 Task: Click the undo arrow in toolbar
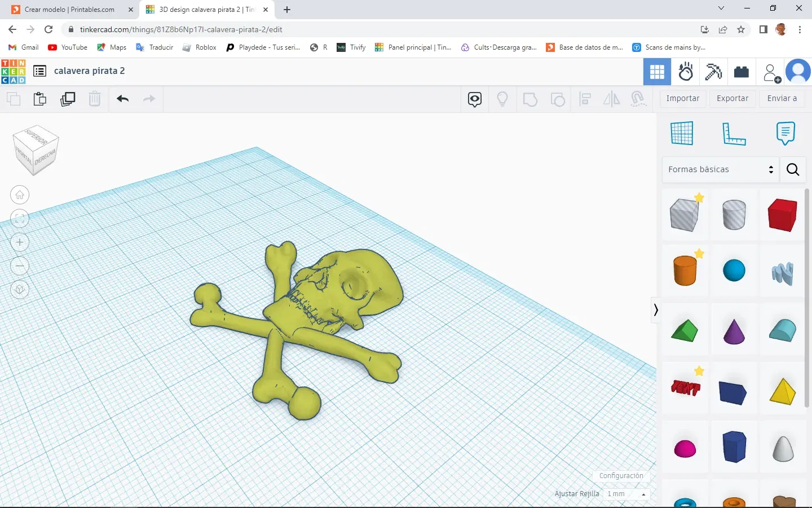(123, 99)
